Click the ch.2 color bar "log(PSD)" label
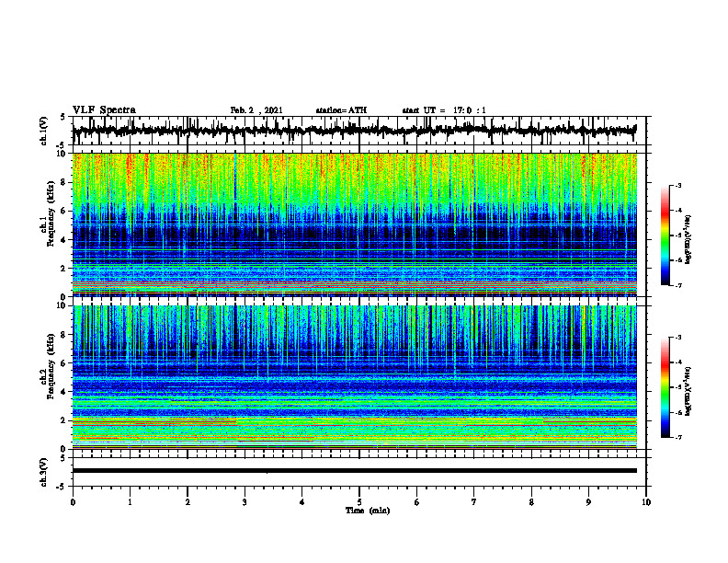The image size is (728, 563). click(x=688, y=392)
